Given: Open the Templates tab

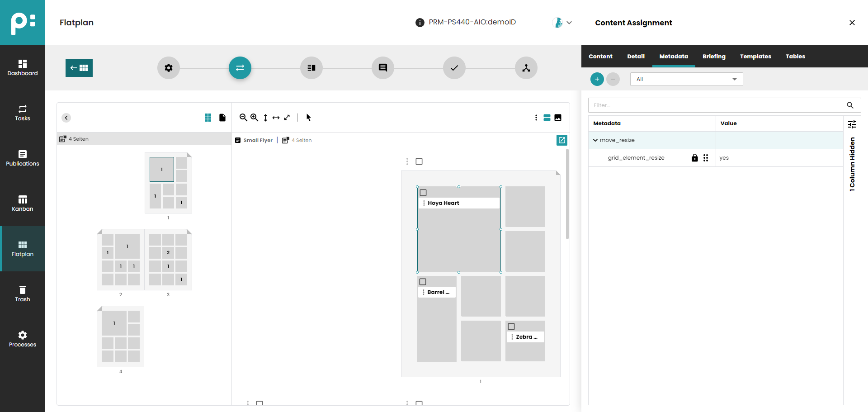Looking at the screenshot, I should 755,57.
